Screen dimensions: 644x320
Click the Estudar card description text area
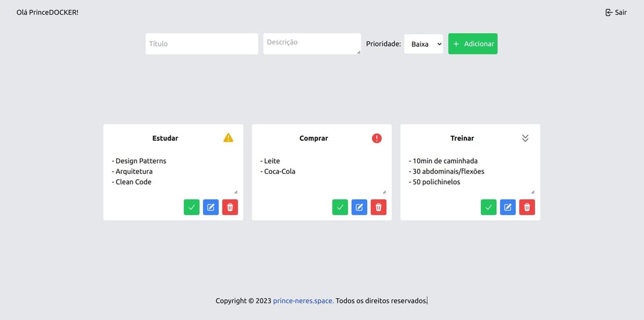tap(173, 172)
